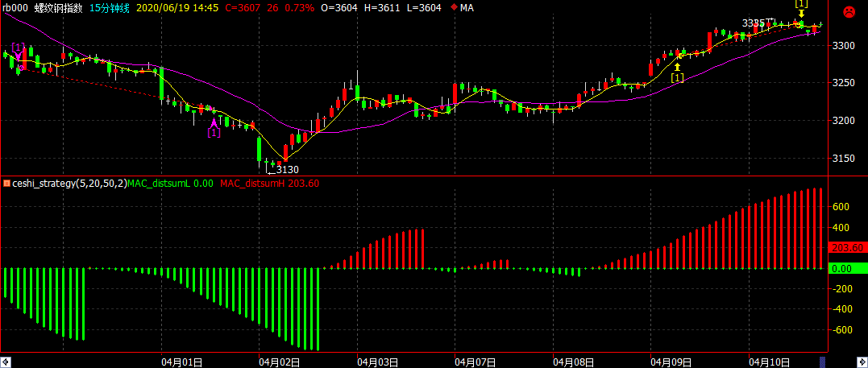The height and width of the screenshot is (368, 868).
Task: Click the orange square before ceshi_strategy
Action: pos(6,183)
